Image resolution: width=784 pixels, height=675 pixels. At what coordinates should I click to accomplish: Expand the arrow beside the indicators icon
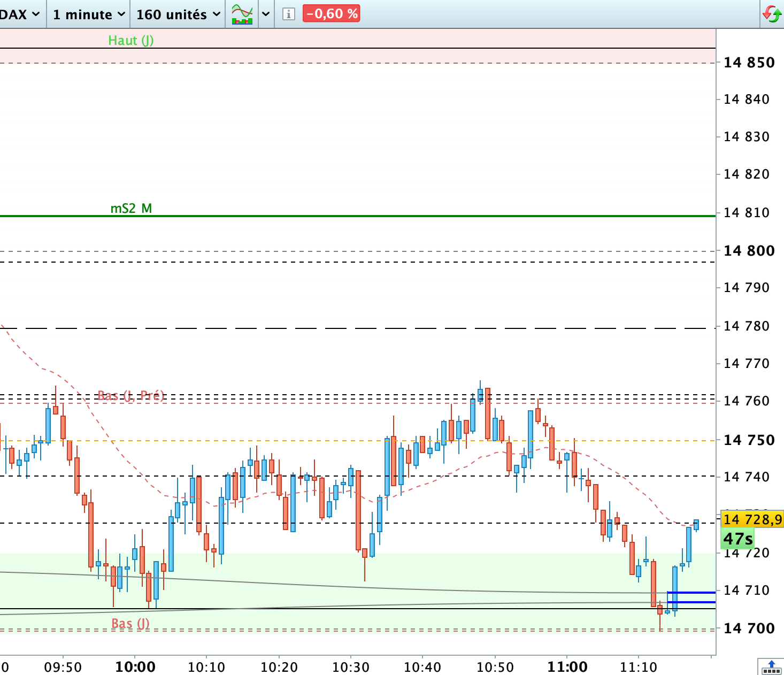point(266,14)
